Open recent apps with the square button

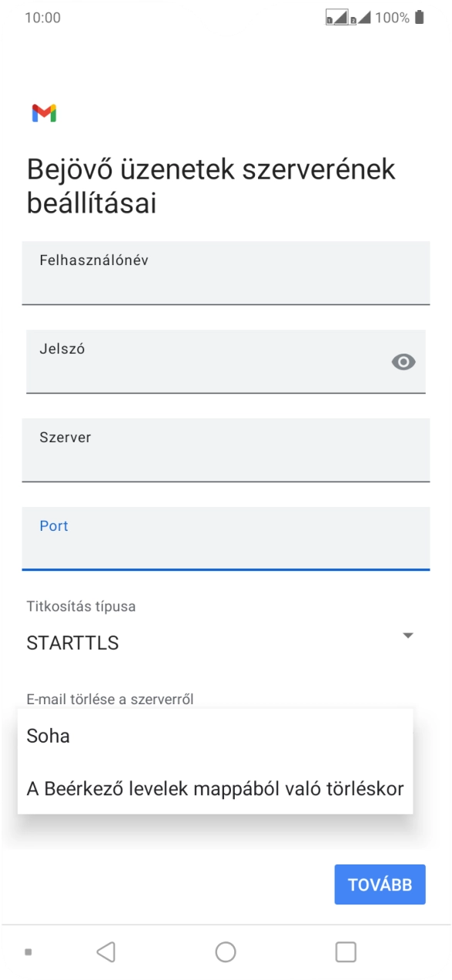346,951
